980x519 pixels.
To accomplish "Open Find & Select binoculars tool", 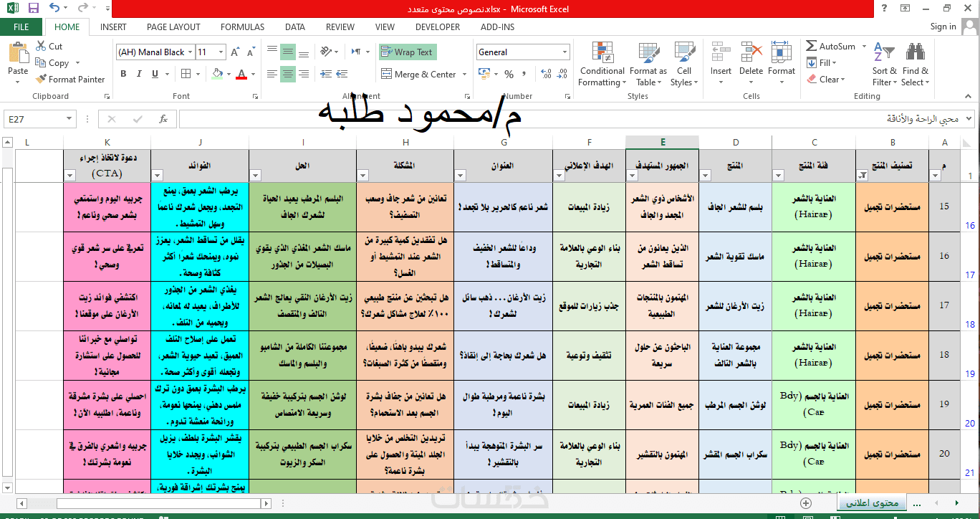I will tap(915, 65).
